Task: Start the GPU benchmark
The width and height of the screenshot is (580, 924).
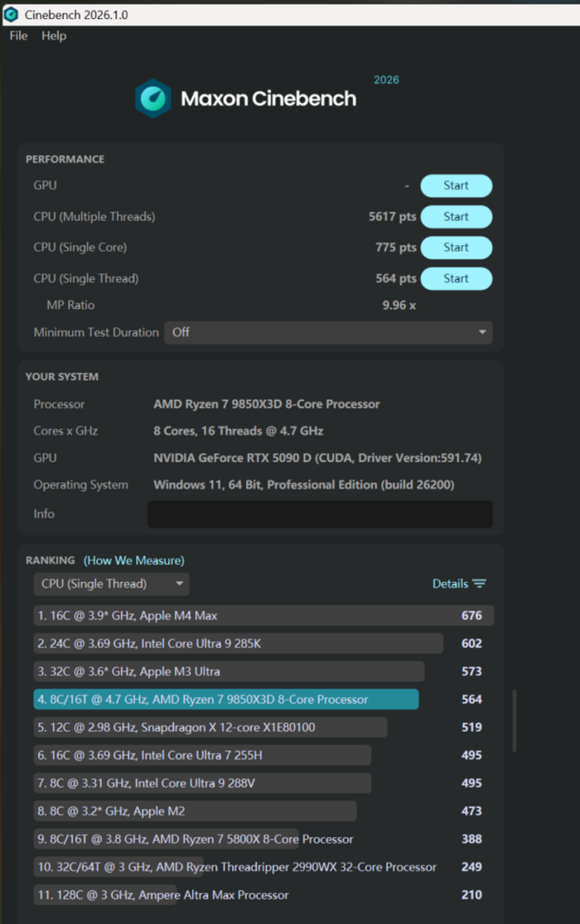Action: (x=456, y=185)
